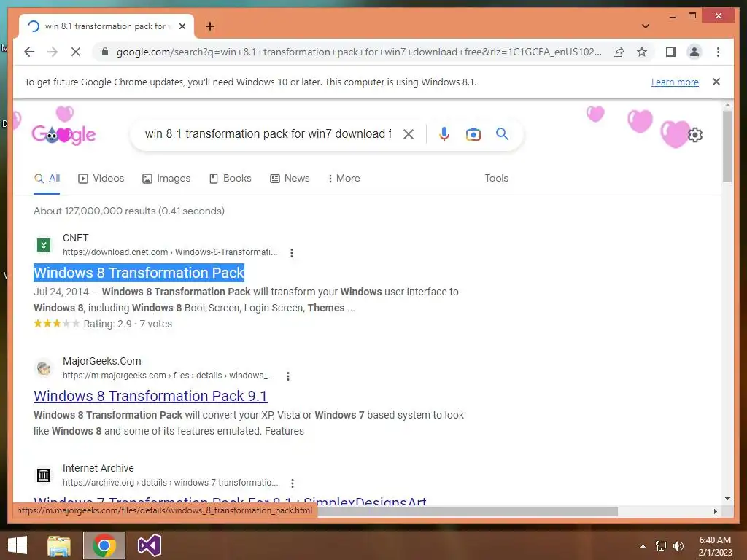The height and width of the screenshot is (560, 747).
Task: Click the scroll down arrow
Action: pos(727,499)
